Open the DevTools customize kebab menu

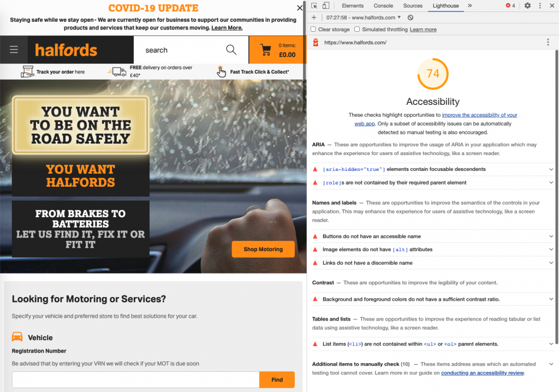click(x=540, y=5)
